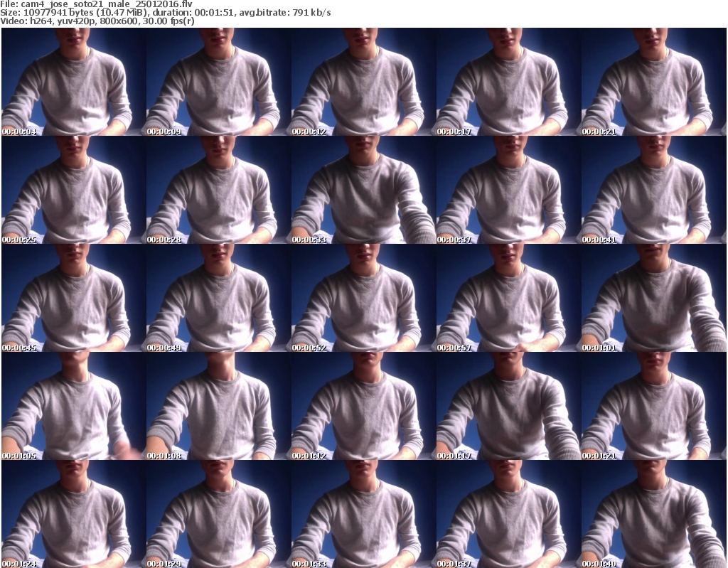The width and height of the screenshot is (728, 568).
Task: Select the thumbnail frame stamped 00:00:37
Action: (508, 190)
